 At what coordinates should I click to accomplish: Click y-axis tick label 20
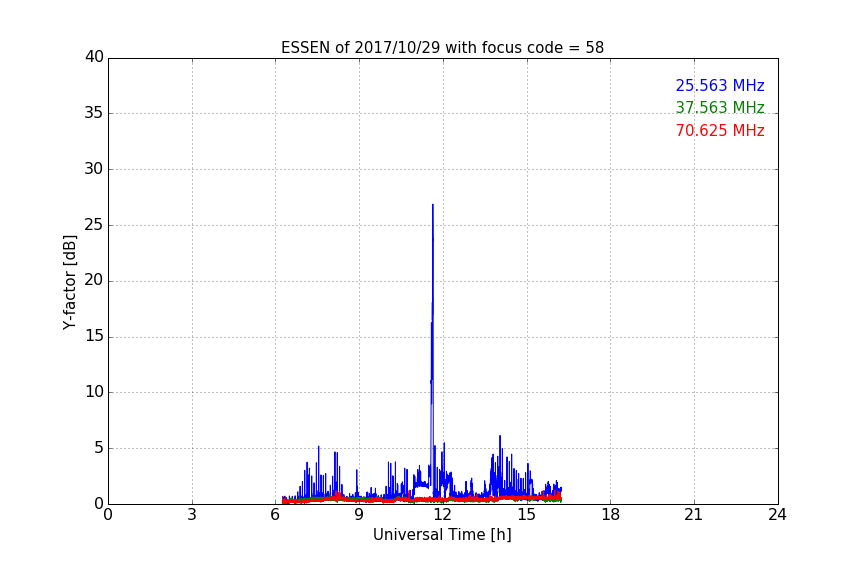pyautogui.click(x=94, y=280)
